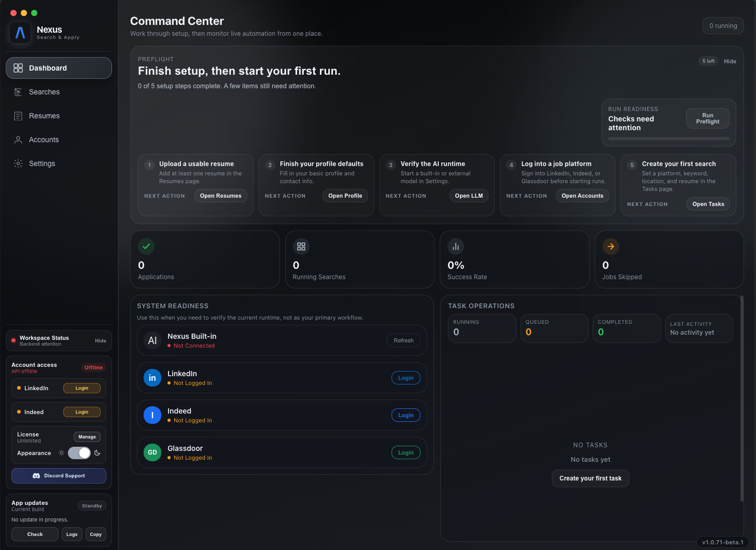756x550 pixels.
Task: Click the Run Preflight button
Action: (x=707, y=118)
